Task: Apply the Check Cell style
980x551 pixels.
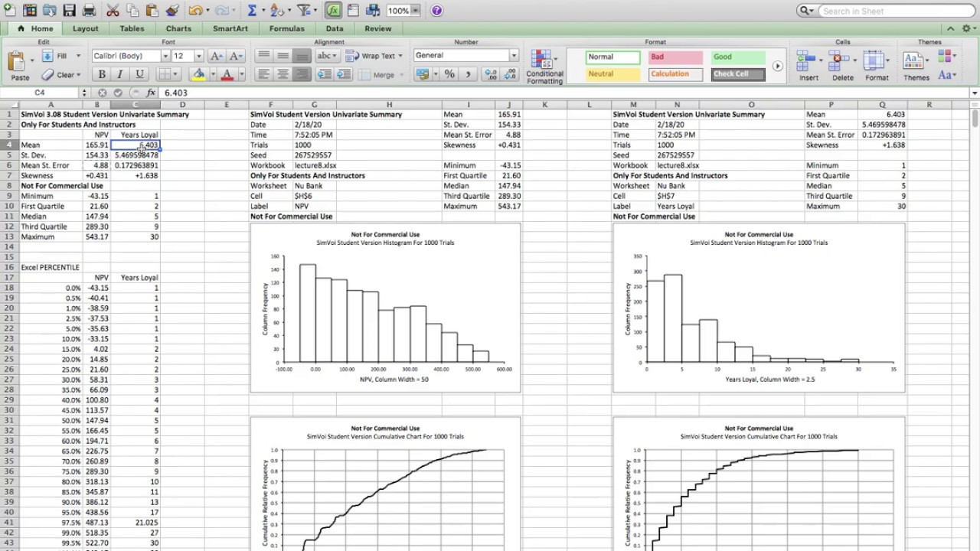Action: pyautogui.click(x=738, y=74)
